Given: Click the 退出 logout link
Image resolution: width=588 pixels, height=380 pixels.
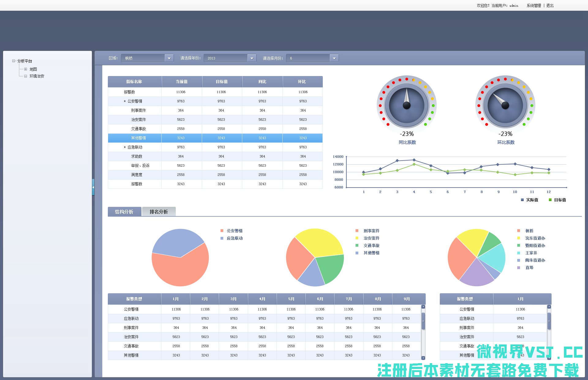Looking at the screenshot, I should 550,6.
